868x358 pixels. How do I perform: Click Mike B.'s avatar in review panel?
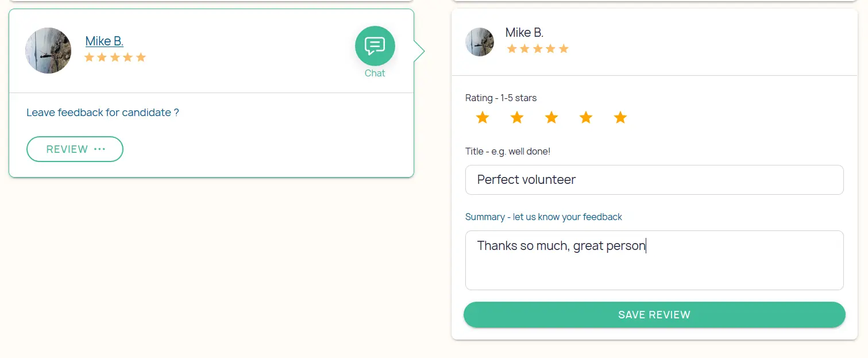click(480, 42)
